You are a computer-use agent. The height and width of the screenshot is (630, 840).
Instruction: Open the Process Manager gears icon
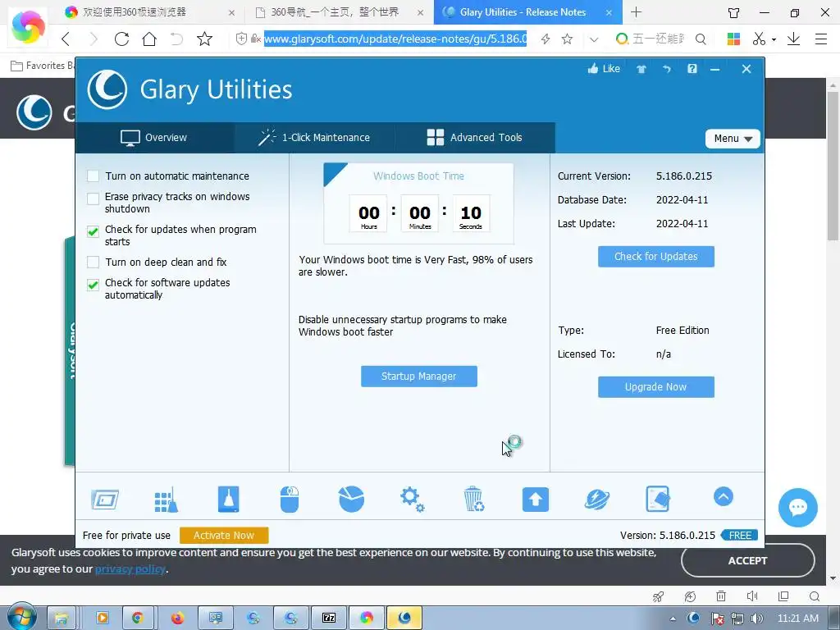[x=413, y=500]
